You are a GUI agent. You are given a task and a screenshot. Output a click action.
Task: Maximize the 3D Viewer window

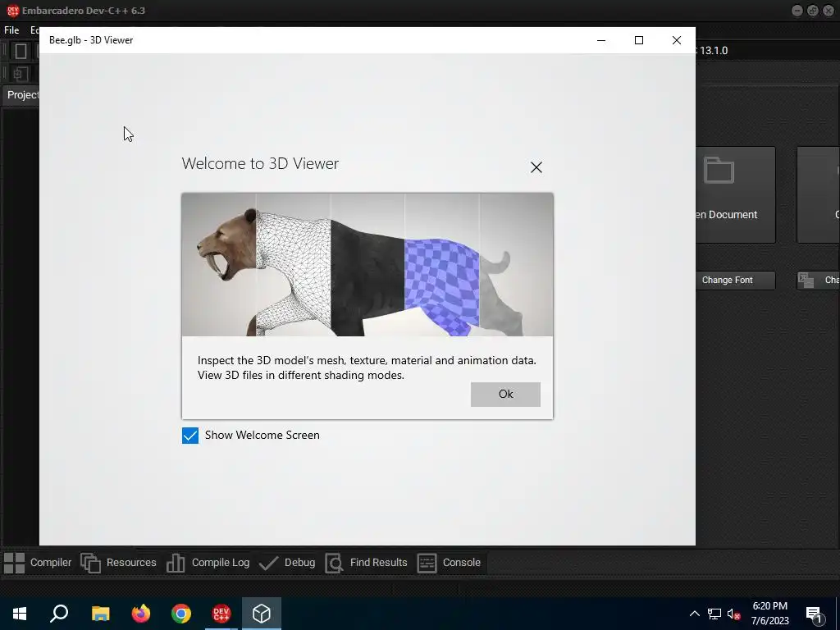(x=638, y=40)
